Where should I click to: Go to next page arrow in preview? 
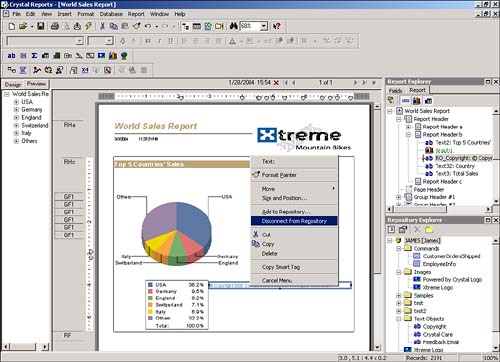tap(355, 82)
